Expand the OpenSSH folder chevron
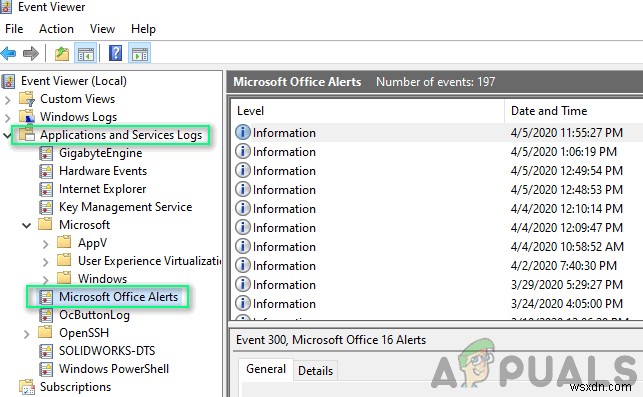Screen dimensions: 643x397 click(x=27, y=333)
